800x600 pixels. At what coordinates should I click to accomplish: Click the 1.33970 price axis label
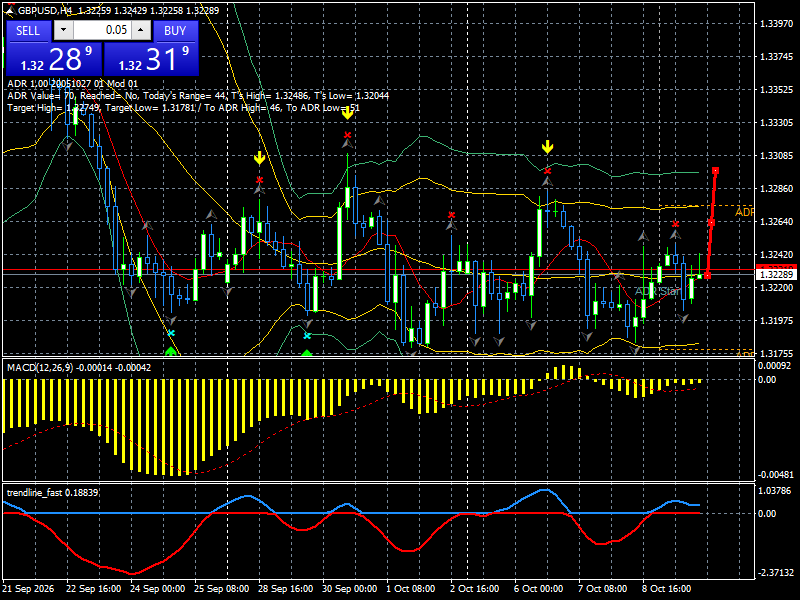[x=777, y=23]
